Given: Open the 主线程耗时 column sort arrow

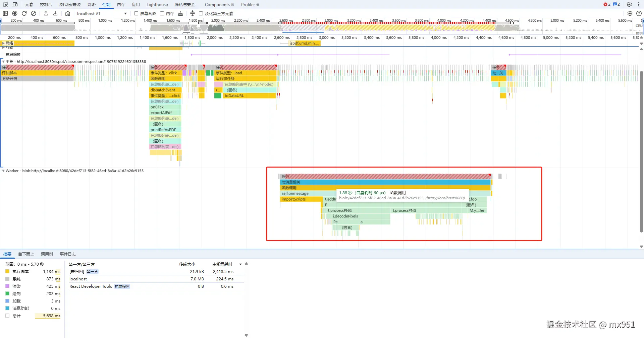Looking at the screenshot, I should click(x=240, y=264).
